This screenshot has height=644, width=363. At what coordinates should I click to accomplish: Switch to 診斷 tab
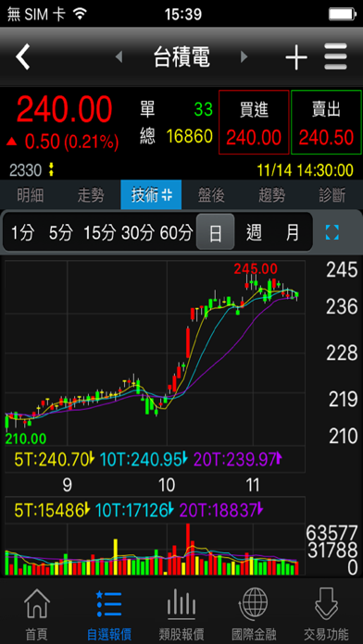coord(332,195)
